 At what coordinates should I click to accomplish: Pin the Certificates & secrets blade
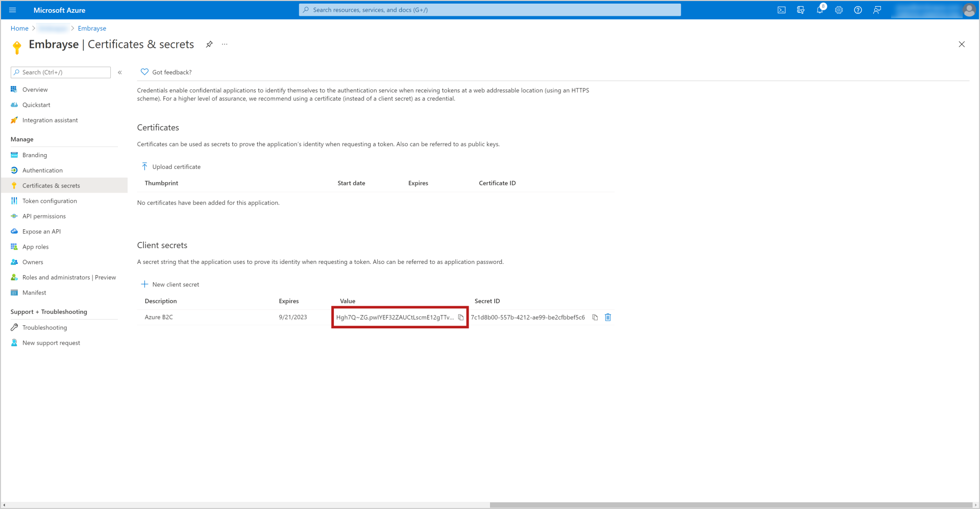click(209, 44)
